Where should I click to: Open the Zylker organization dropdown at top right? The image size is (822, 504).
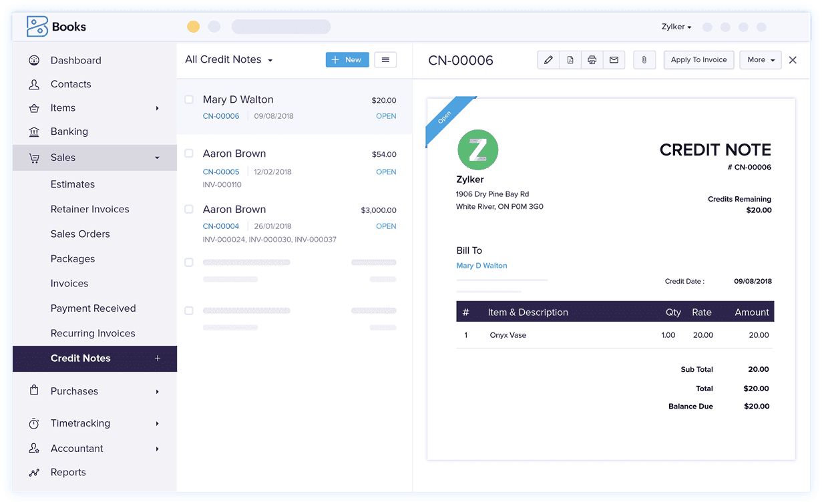click(x=675, y=27)
